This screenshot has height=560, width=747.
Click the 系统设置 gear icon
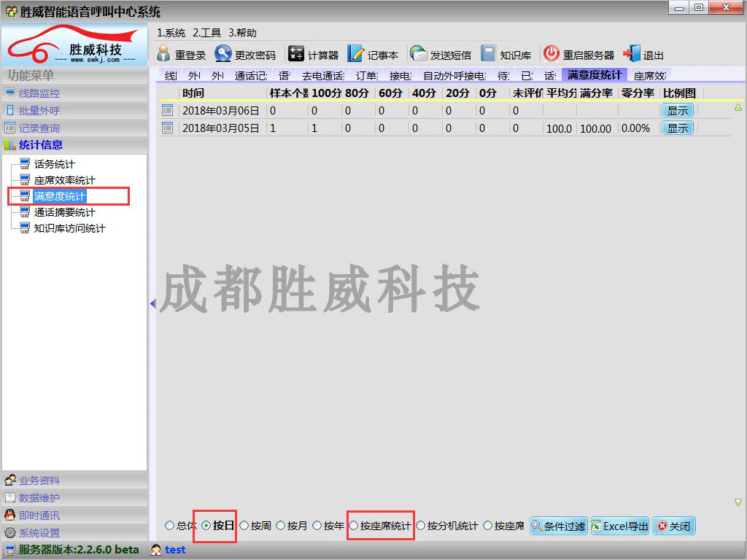(x=10, y=532)
